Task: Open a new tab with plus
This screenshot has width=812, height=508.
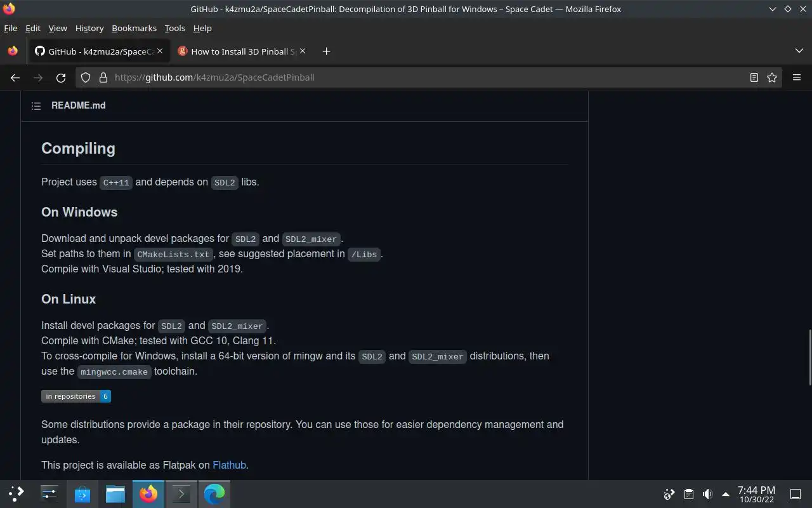Action: click(326, 51)
